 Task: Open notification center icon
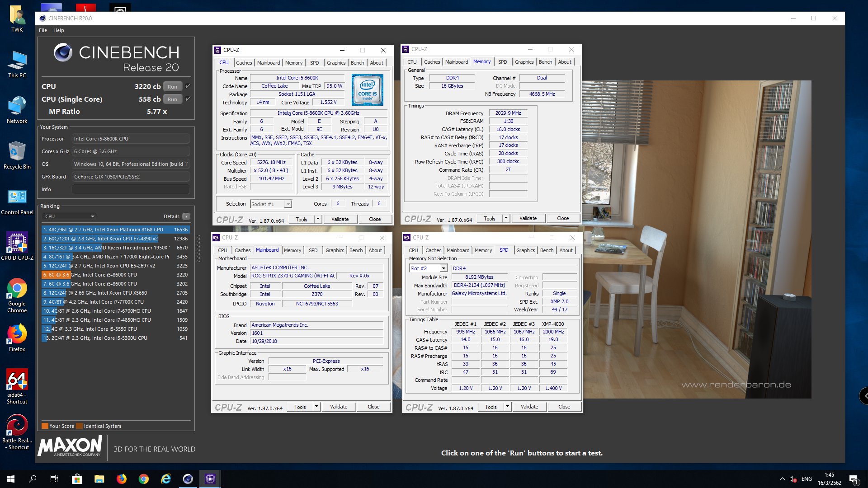click(x=854, y=479)
